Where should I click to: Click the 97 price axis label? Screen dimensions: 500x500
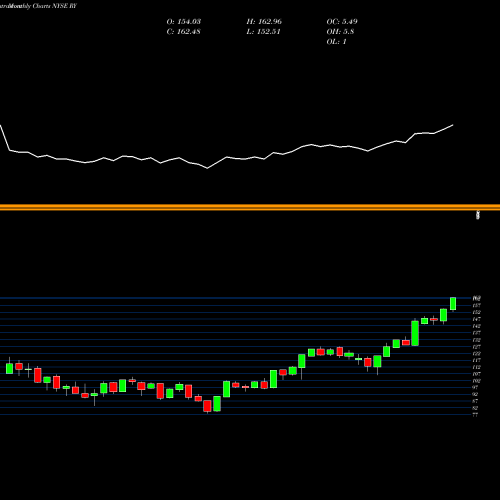coord(475,387)
